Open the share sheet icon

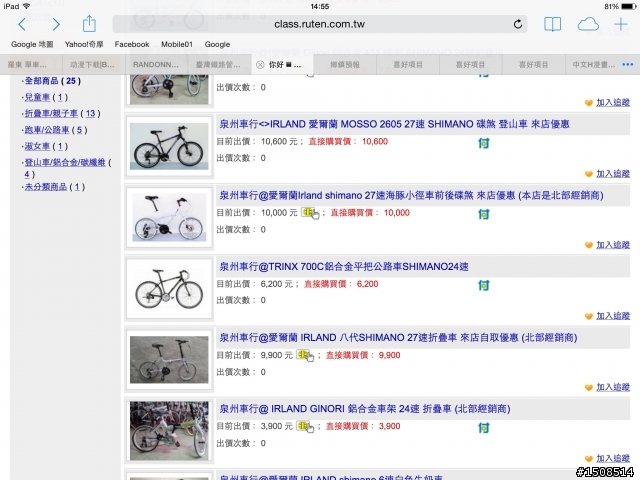click(x=89, y=24)
